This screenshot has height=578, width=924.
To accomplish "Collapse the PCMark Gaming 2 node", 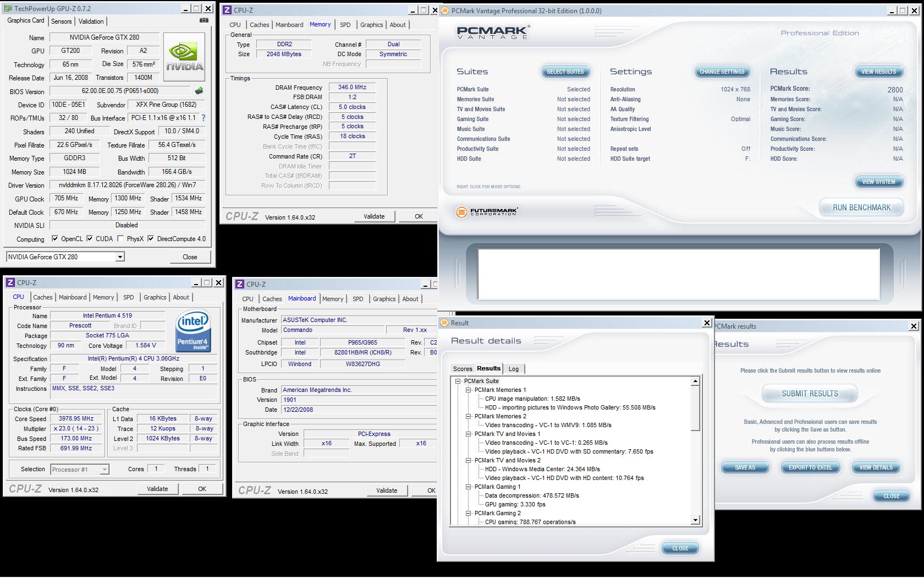I will pos(469,513).
